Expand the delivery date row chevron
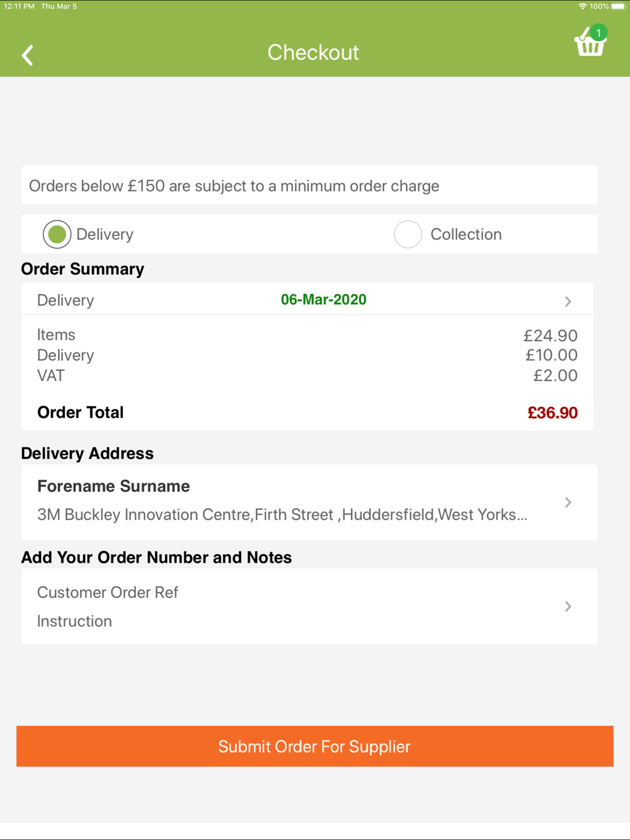This screenshot has height=840, width=630. (568, 302)
